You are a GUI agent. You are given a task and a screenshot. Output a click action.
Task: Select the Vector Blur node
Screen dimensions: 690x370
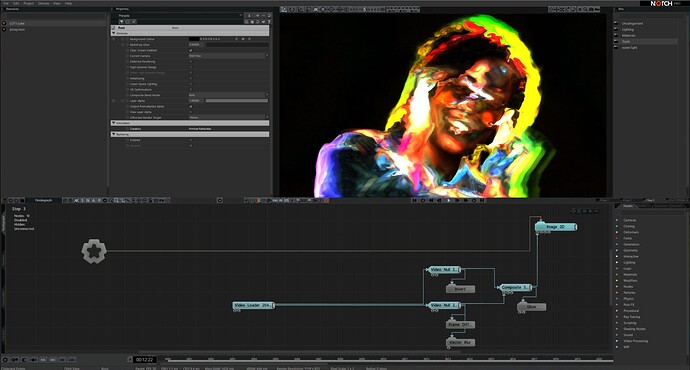pos(460,342)
